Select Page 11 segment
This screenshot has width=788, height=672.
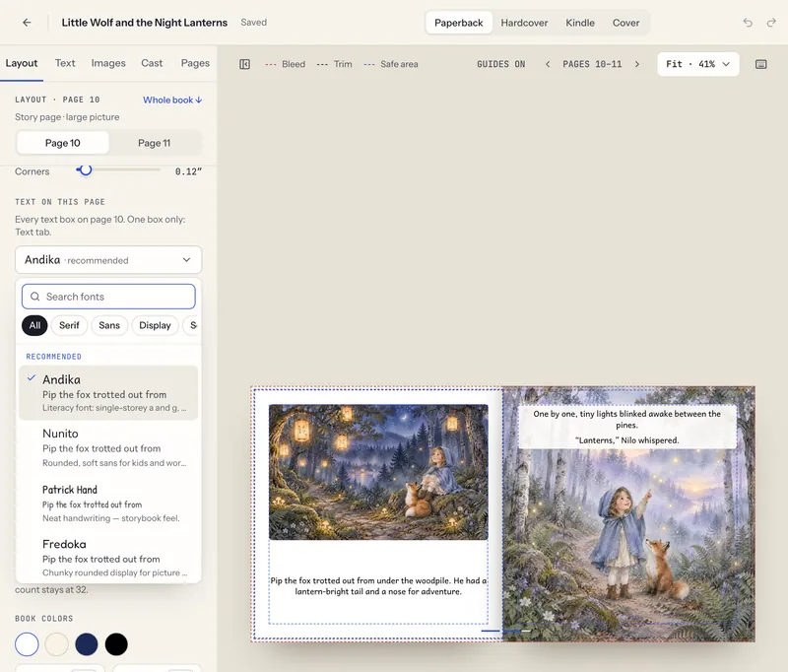click(155, 143)
